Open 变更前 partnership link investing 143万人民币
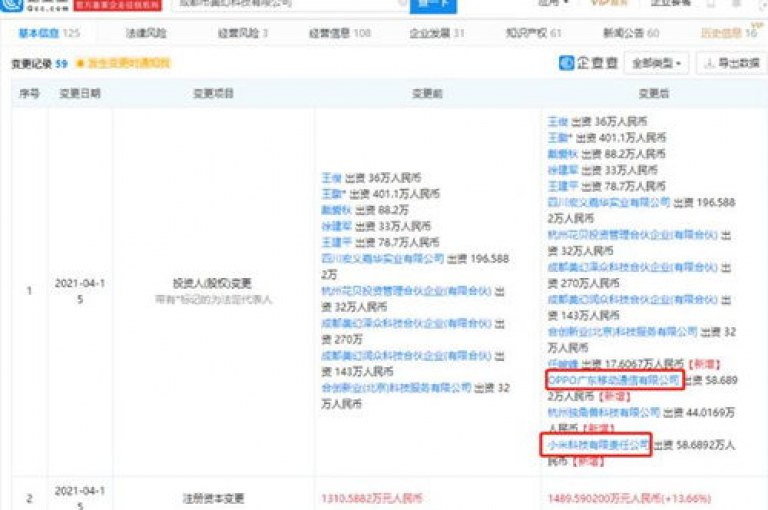Screen dimensions: 768x510 tap(406, 356)
